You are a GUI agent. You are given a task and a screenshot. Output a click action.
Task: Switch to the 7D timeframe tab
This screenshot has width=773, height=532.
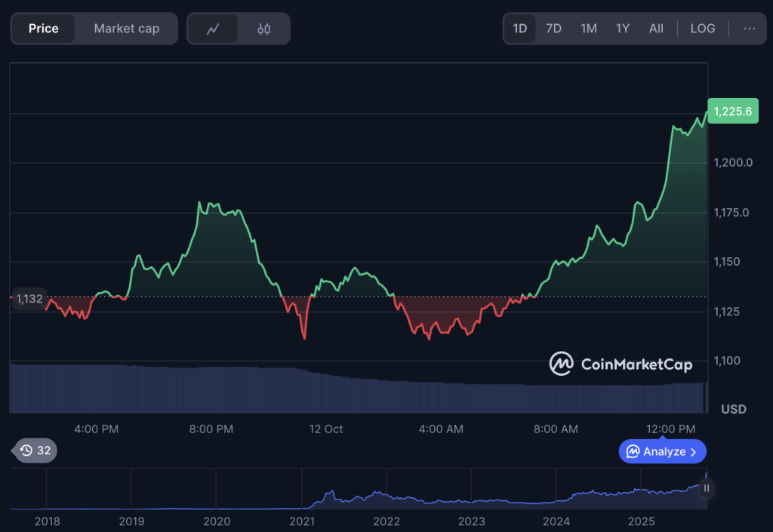[553, 28]
